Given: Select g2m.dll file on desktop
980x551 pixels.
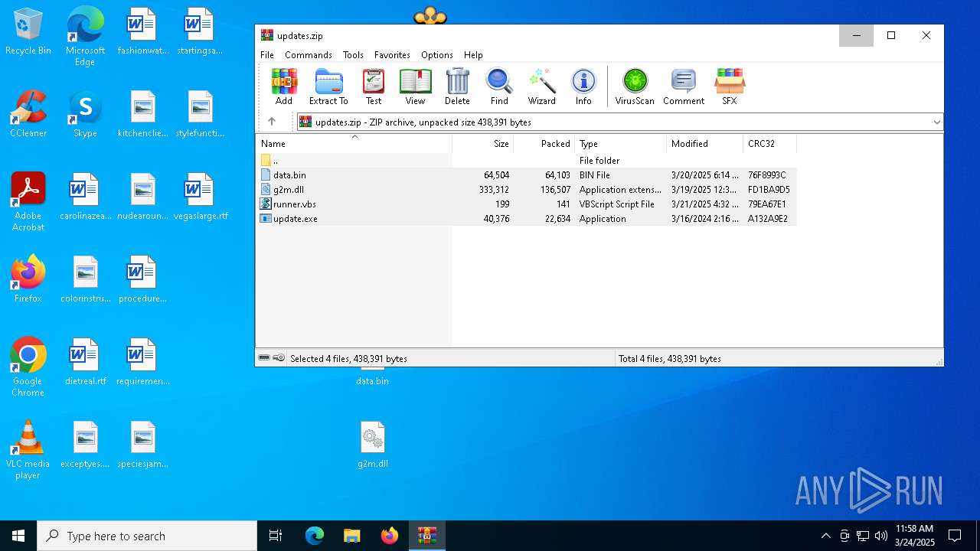Looking at the screenshot, I should point(373,445).
